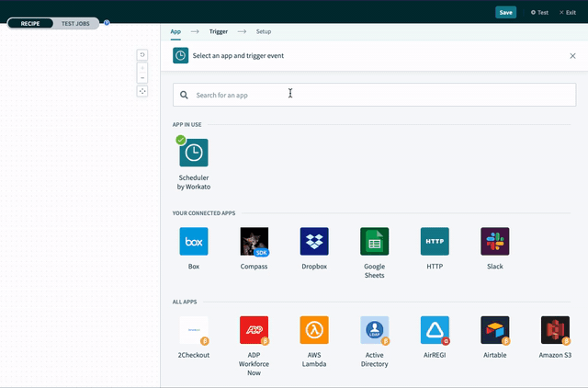Click the Test button
588x388 pixels.
click(x=539, y=13)
